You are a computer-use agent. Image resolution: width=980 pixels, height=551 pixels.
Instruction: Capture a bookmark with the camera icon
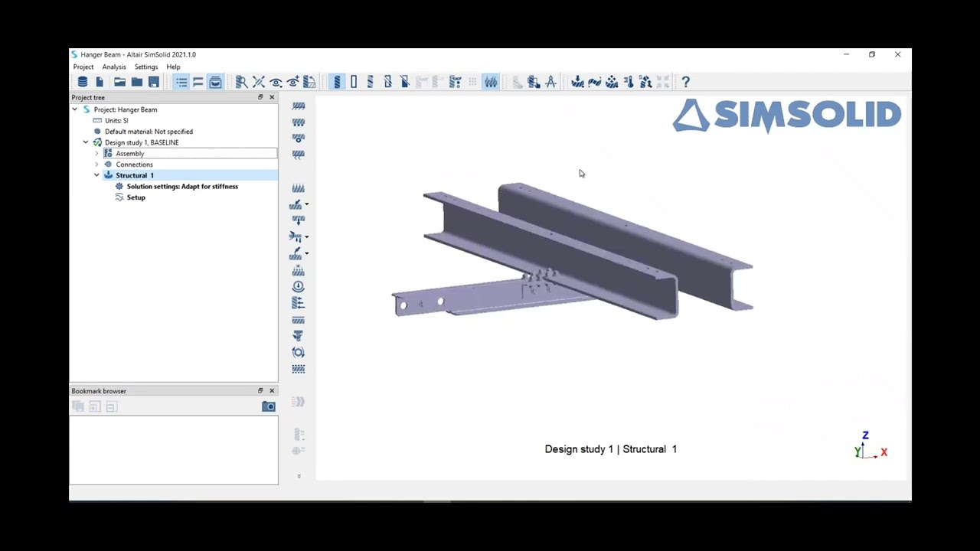269,406
